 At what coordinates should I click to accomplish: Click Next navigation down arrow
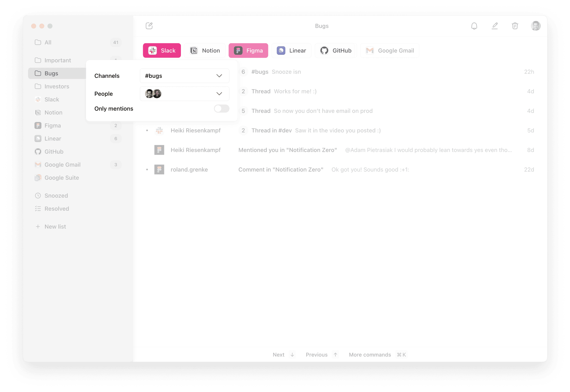point(292,355)
